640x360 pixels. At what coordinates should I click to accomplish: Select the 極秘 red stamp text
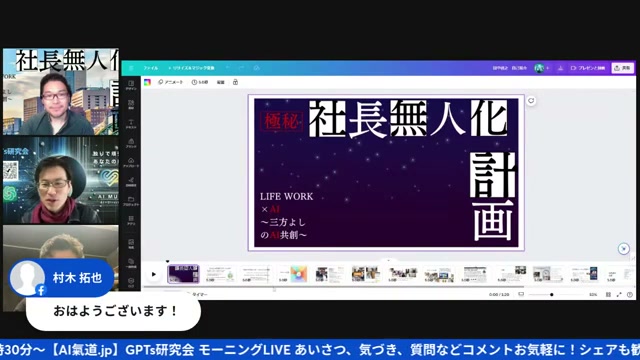(x=282, y=121)
